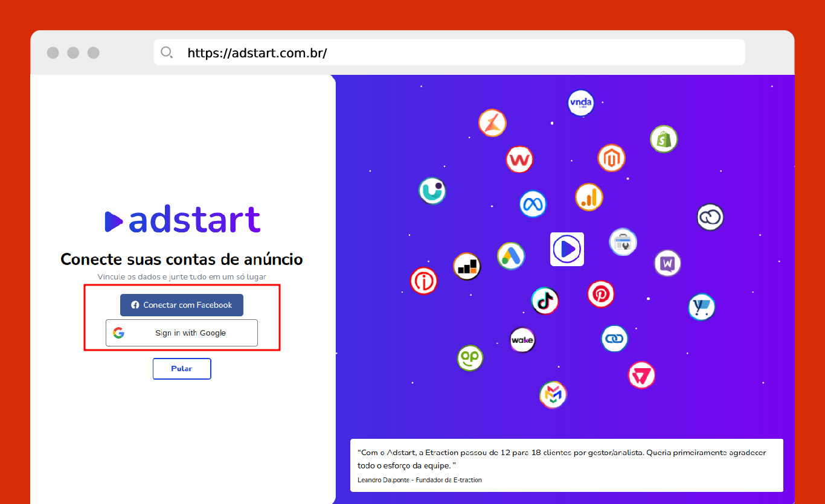Image resolution: width=825 pixels, height=504 pixels.
Task: Select the teal U logo icon
Action: click(432, 191)
